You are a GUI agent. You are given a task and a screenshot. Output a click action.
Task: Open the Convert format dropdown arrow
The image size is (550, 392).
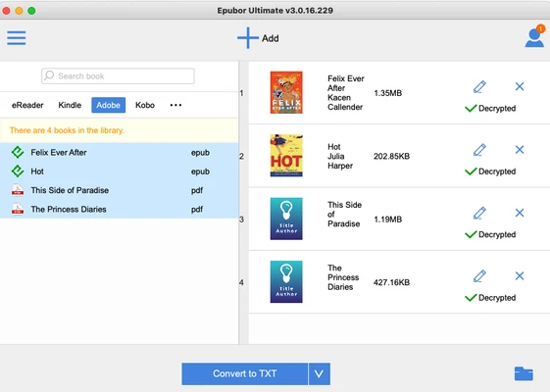[320, 373]
